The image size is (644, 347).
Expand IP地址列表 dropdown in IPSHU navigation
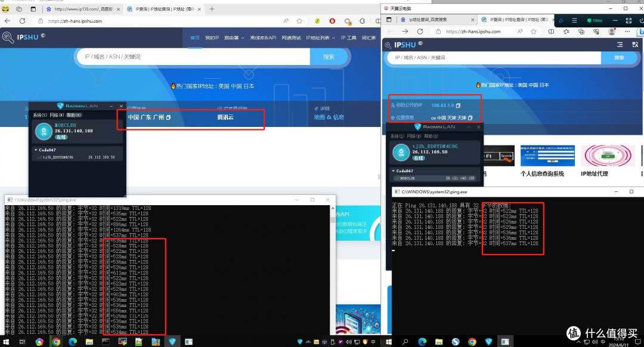[320, 38]
